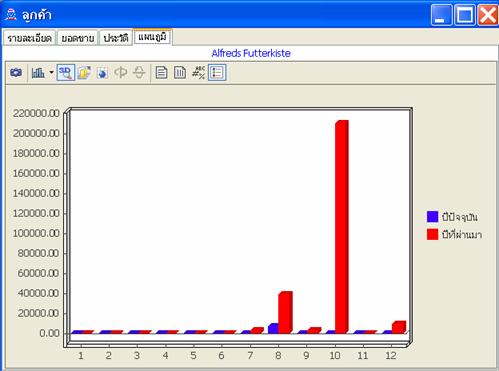Click the ABC #% point labels icon
The height and width of the screenshot is (371, 499).
point(199,72)
